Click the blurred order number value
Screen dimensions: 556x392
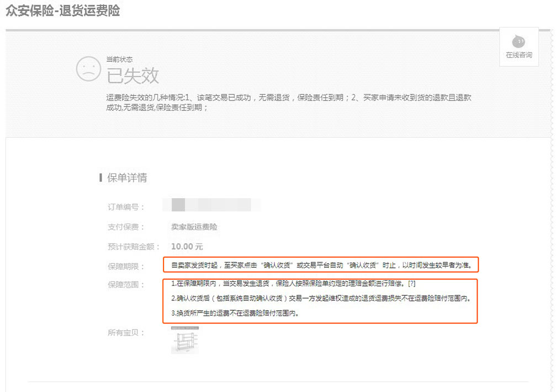pos(211,205)
